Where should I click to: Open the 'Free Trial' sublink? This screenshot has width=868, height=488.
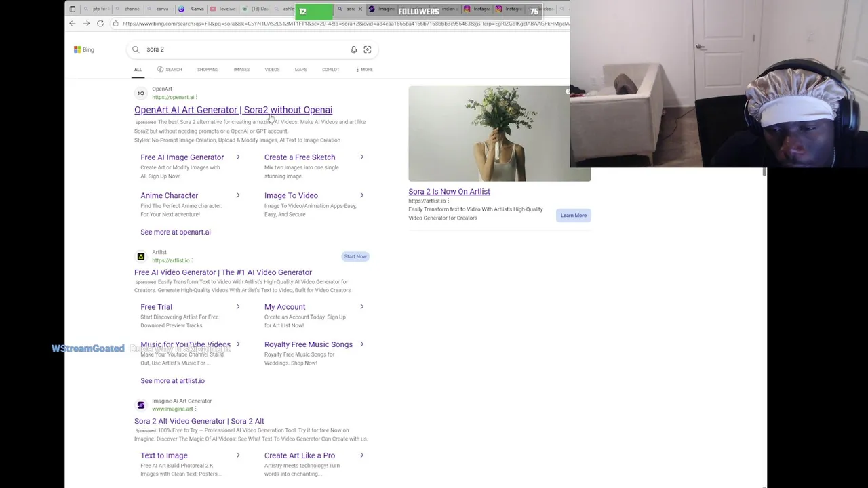point(156,307)
